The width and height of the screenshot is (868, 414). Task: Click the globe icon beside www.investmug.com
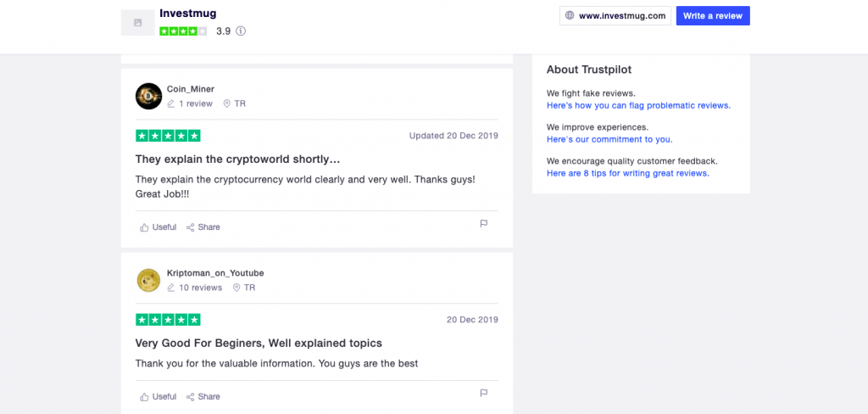(x=570, y=15)
